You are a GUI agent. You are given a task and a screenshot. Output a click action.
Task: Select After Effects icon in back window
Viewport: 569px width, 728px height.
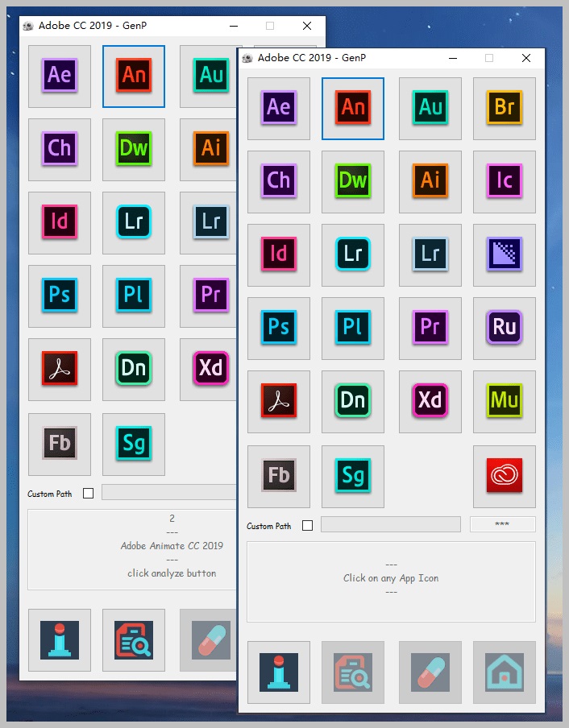60,77
